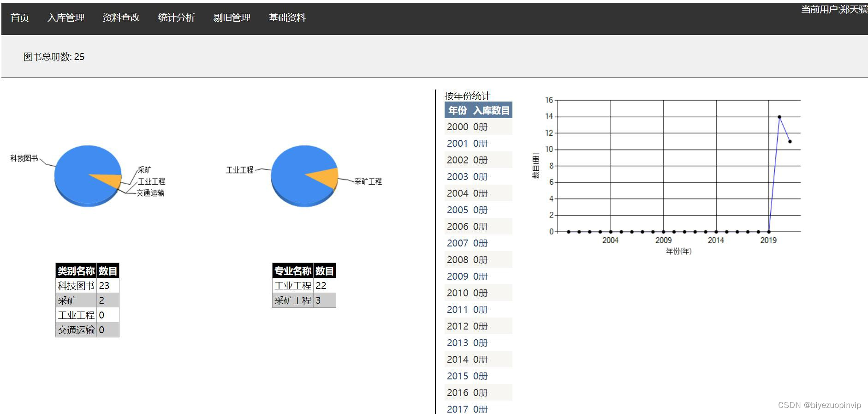
Task: Select the 工业工程 cell in category table
Action: tap(76, 315)
